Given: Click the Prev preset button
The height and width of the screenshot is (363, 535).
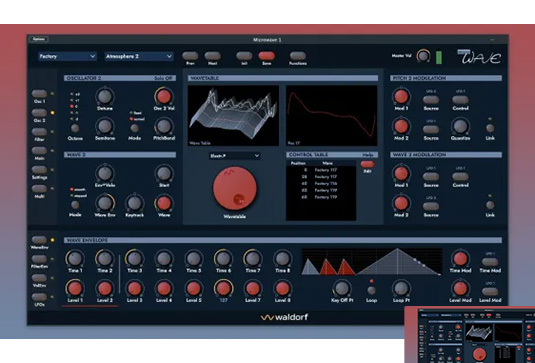Looking at the screenshot, I should click(x=190, y=56).
